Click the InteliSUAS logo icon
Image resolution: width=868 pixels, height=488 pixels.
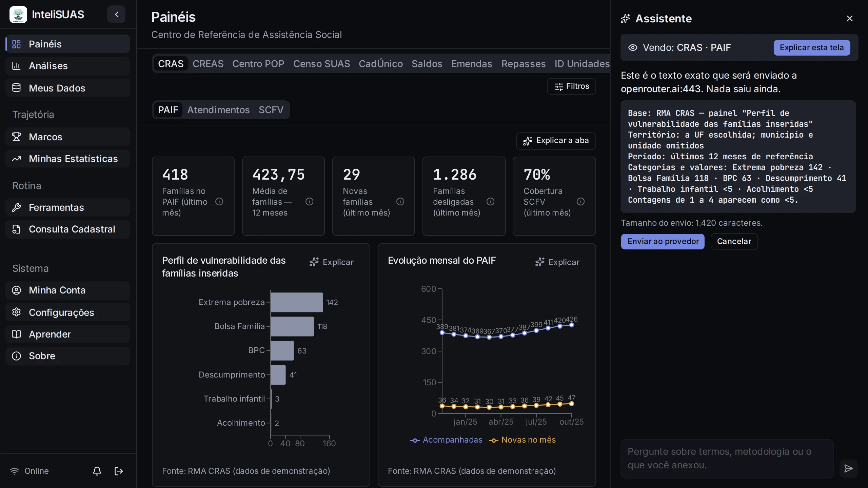[18, 15]
